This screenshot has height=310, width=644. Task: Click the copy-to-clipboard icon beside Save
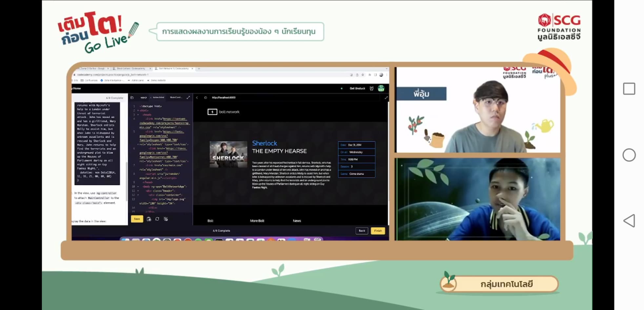click(149, 219)
